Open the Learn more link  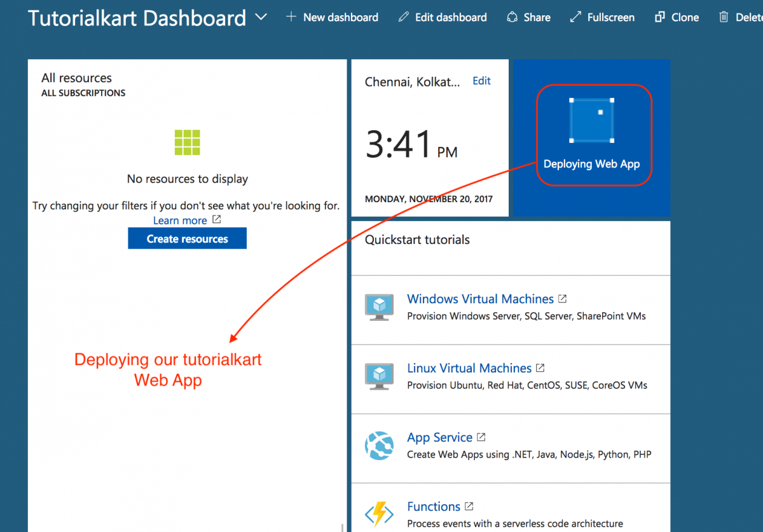coord(180,221)
